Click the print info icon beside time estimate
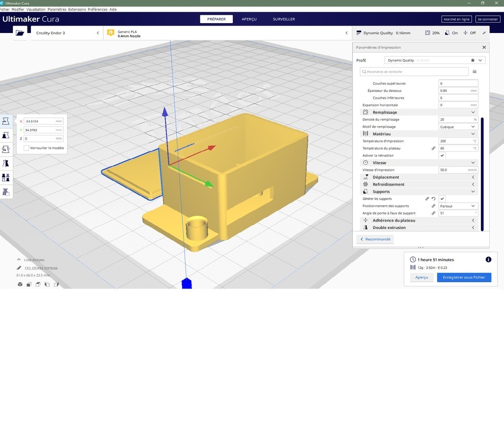Viewport: 504px width, 443px height. [488, 259]
